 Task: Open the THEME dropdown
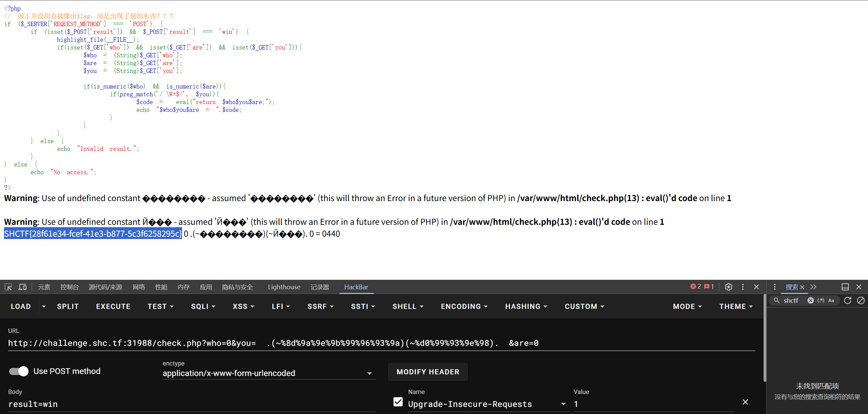736,307
